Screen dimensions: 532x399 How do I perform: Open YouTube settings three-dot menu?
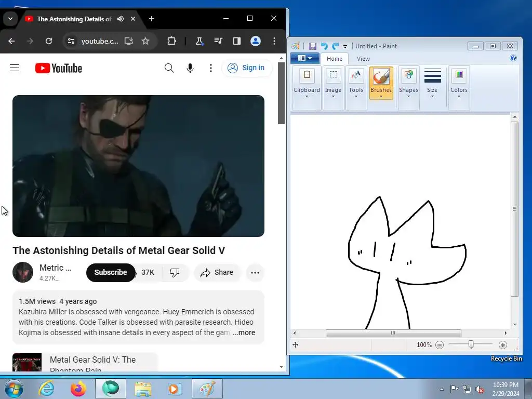211,68
